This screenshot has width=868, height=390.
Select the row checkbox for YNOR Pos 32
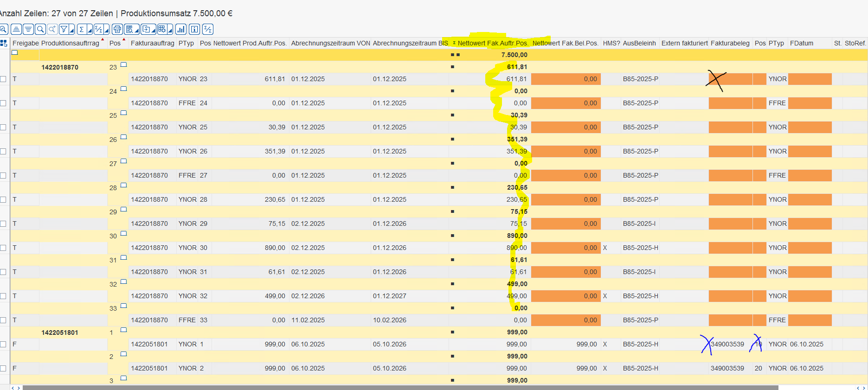(3, 296)
